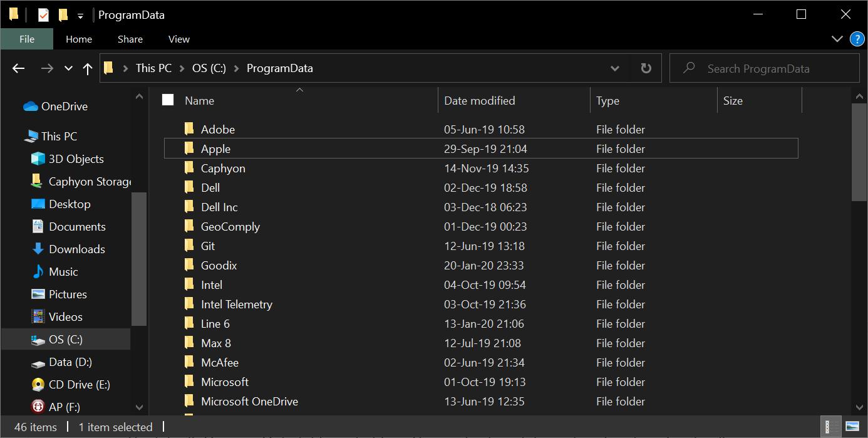Open Help via the blue question mark icon
Image resolution: width=868 pixels, height=438 pixels.
point(857,39)
